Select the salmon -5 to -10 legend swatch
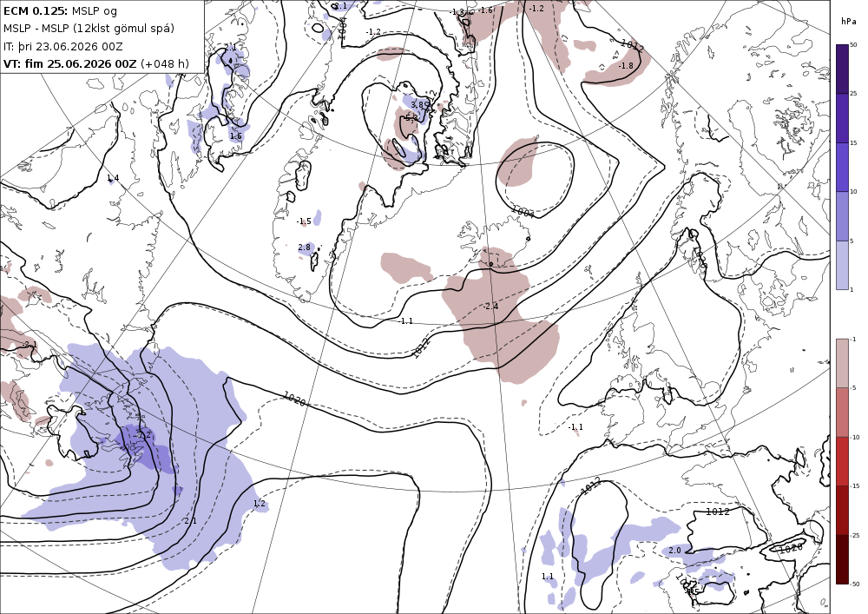Viewport: 868px width, 614px height. pyautogui.click(x=843, y=412)
